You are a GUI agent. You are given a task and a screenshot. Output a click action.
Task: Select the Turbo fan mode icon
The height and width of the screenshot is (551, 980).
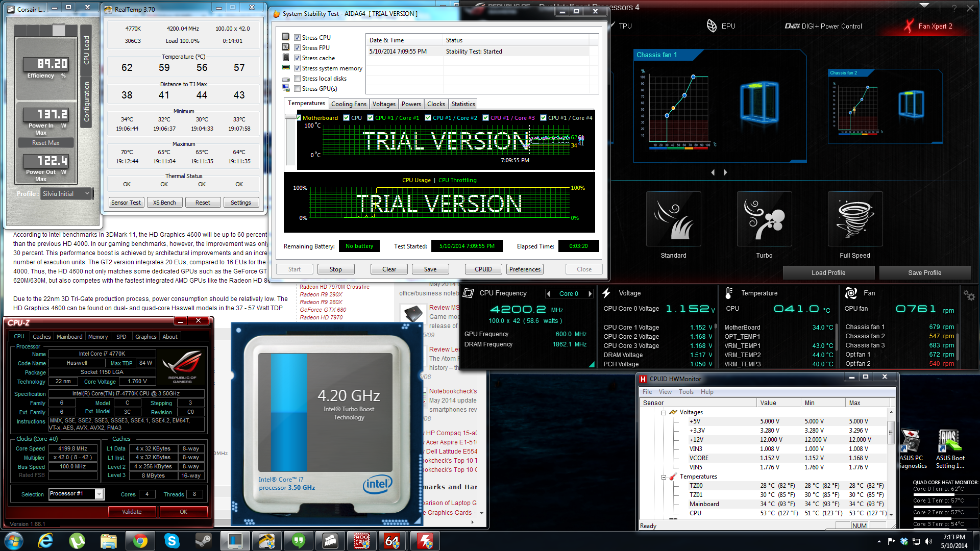[x=764, y=219]
